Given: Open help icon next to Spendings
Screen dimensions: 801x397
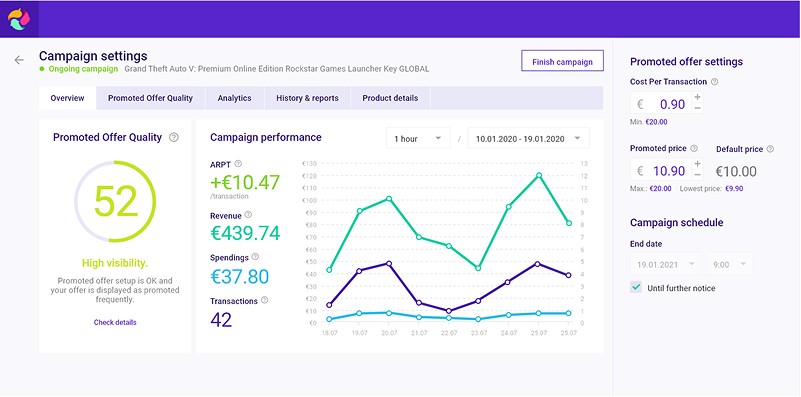Looking at the screenshot, I should click(x=255, y=257).
